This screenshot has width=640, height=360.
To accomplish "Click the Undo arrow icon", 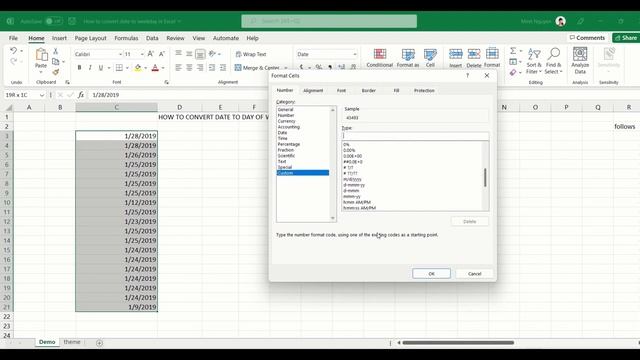I will (x=13, y=51).
